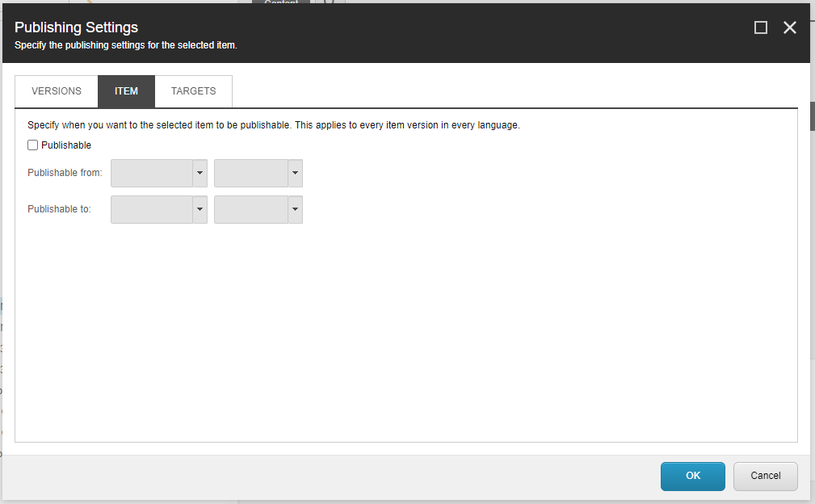
Task: Open Publishable from time dropdown arrow
Action: click(x=296, y=173)
